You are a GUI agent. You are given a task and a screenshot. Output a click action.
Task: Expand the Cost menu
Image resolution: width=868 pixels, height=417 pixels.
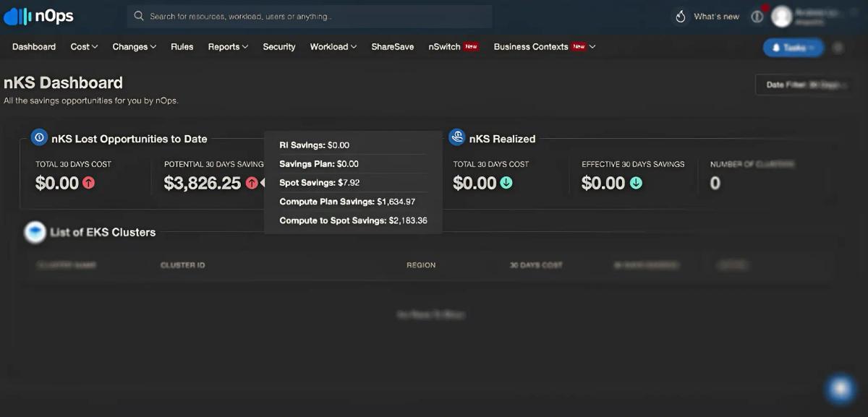pos(84,47)
